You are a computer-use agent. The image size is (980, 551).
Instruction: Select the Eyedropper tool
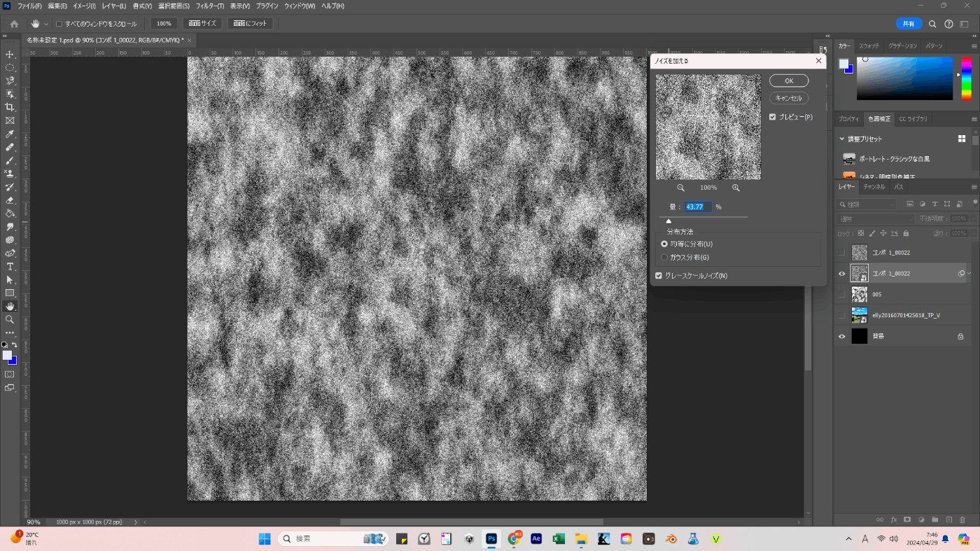(x=10, y=134)
